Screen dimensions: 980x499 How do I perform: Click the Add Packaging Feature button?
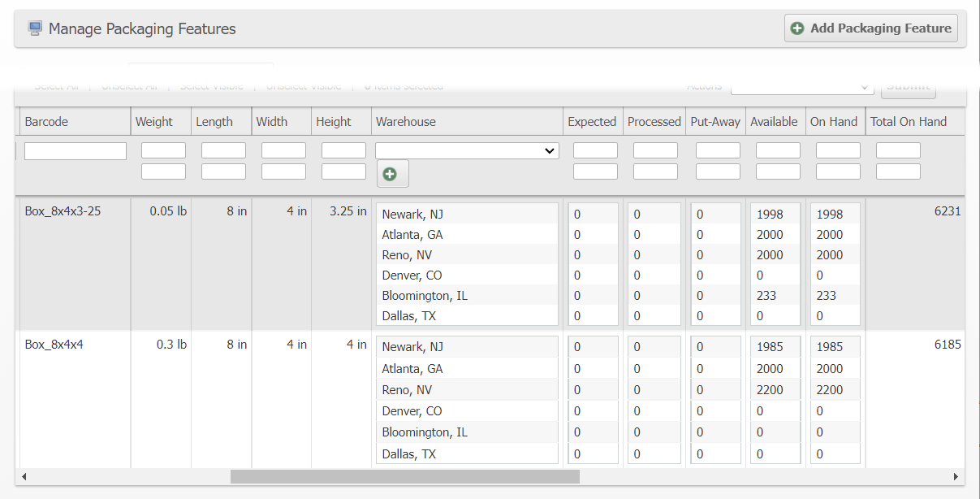point(870,28)
